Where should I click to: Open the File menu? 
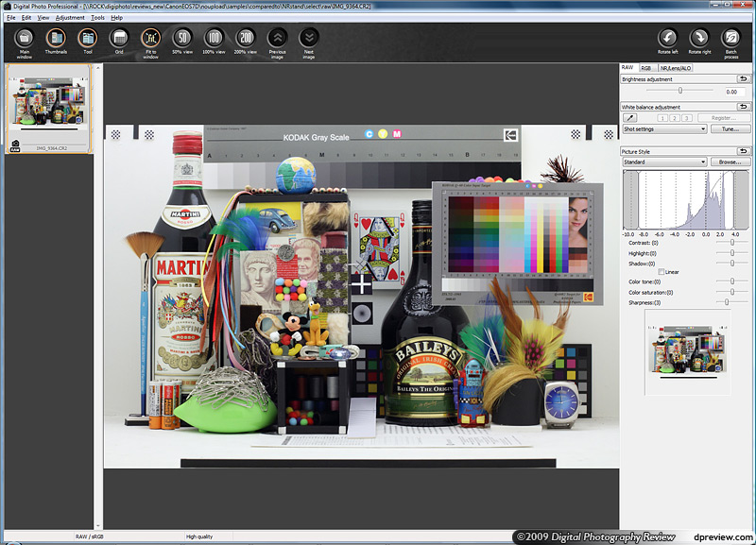click(11, 18)
